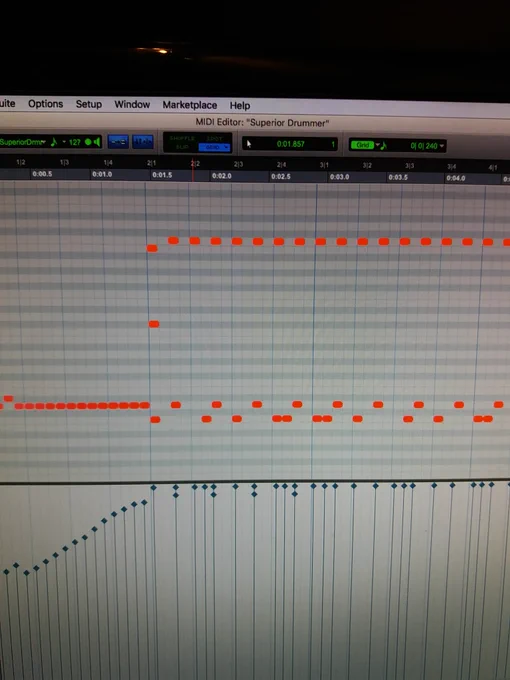Viewport: 510px width, 680px height.
Task: Open the Options menu
Action: [x=46, y=104]
